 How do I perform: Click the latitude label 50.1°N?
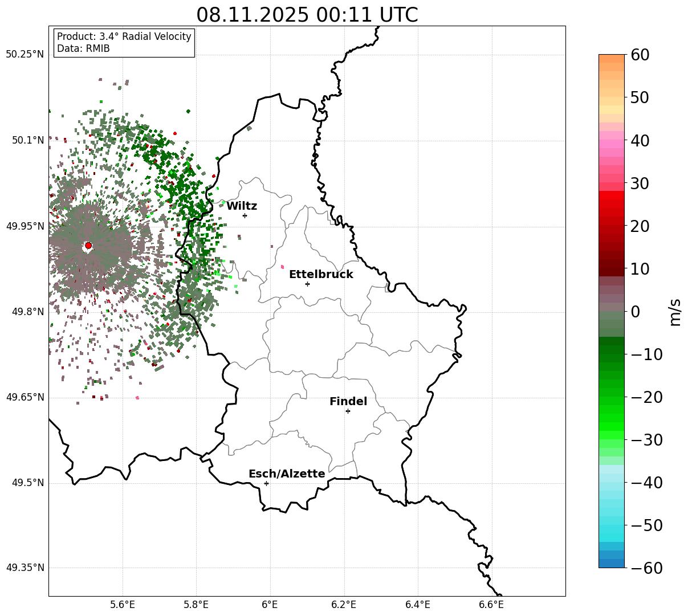click(27, 140)
